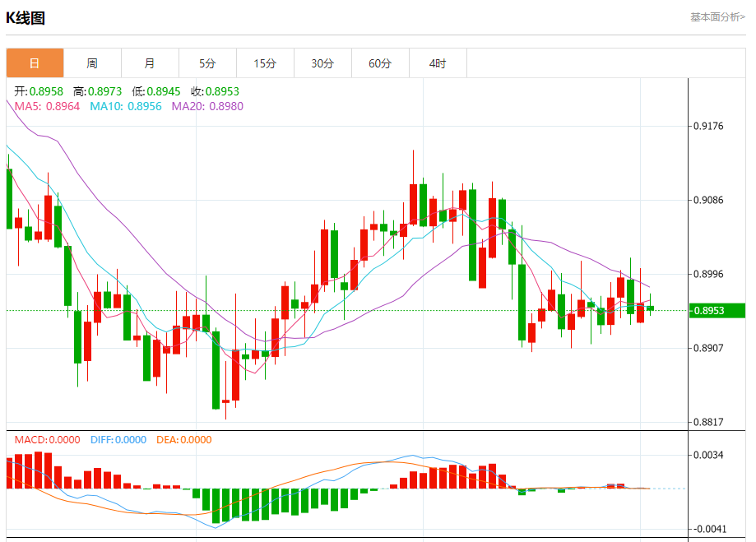This screenshot has width=756, height=542.
Task: Open the 15分 interval tab
Action: (x=265, y=63)
